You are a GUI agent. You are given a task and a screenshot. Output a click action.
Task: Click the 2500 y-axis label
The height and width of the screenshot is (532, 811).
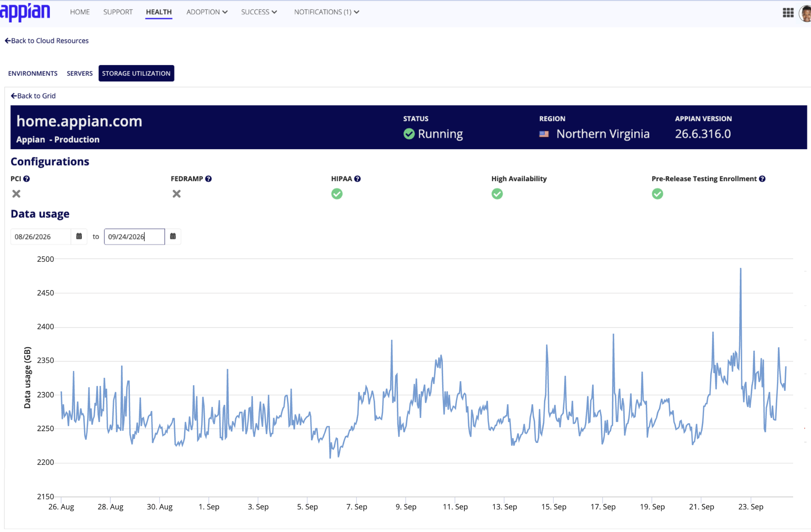[45, 259]
